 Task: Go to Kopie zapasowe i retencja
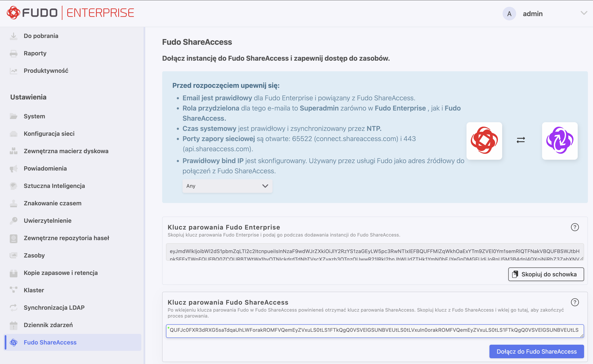click(61, 273)
